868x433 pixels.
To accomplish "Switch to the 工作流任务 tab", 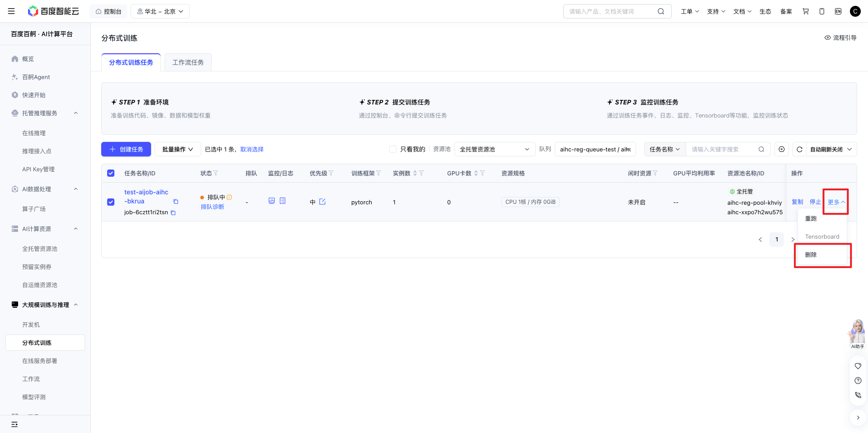I will pyautogui.click(x=188, y=62).
